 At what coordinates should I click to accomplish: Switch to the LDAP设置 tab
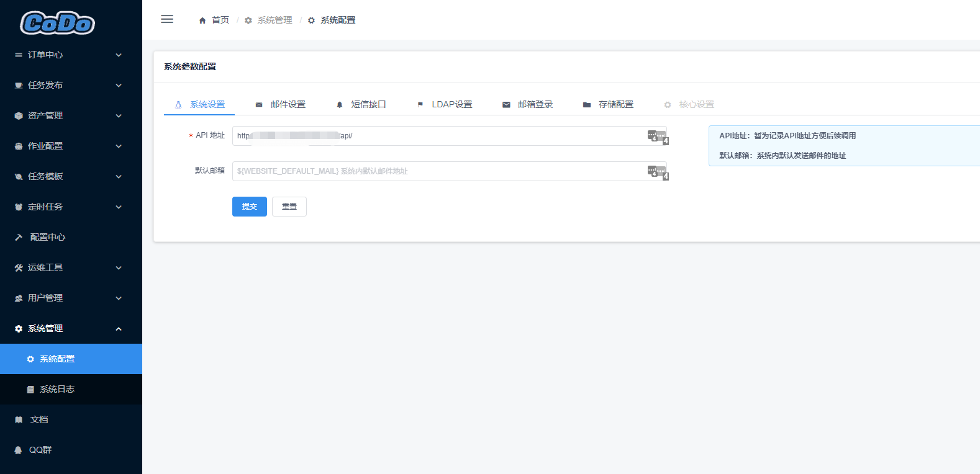point(444,104)
